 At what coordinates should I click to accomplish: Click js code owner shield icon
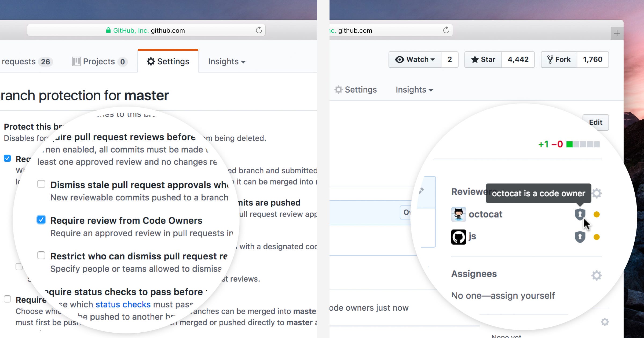point(580,237)
